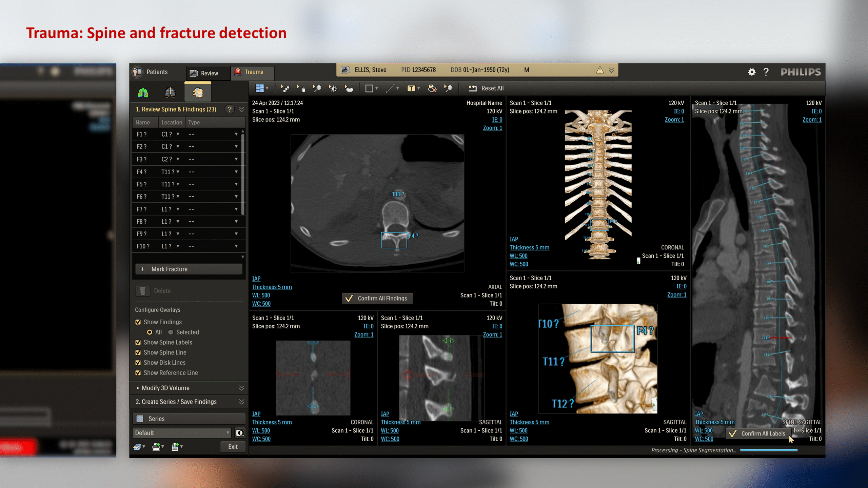Switch to the Review tab
Image resolution: width=868 pixels, height=488 pixels.
[204, 73]
